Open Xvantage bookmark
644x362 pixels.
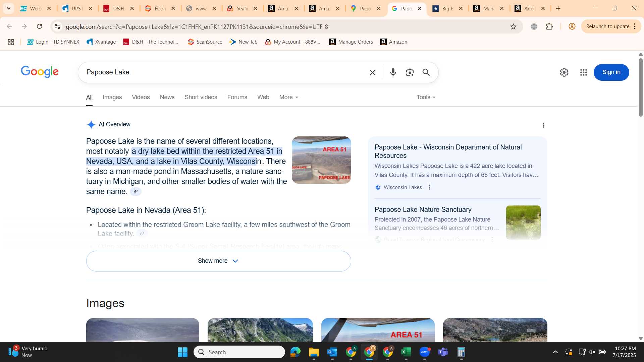[x=101, y=42]
